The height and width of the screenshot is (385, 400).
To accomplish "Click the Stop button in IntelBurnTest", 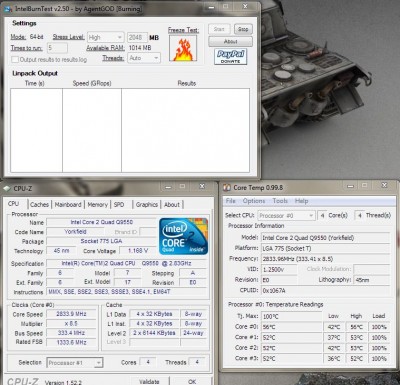I will (x=243, y=29).
